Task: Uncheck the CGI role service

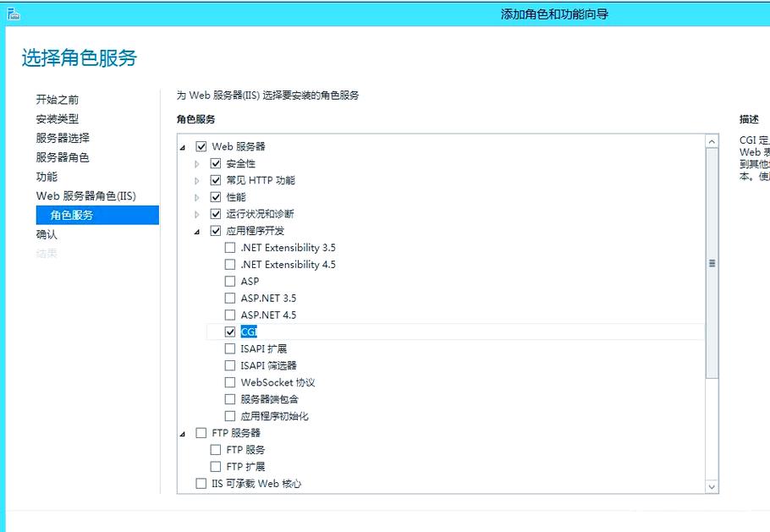Action: (x=229, y=332)
